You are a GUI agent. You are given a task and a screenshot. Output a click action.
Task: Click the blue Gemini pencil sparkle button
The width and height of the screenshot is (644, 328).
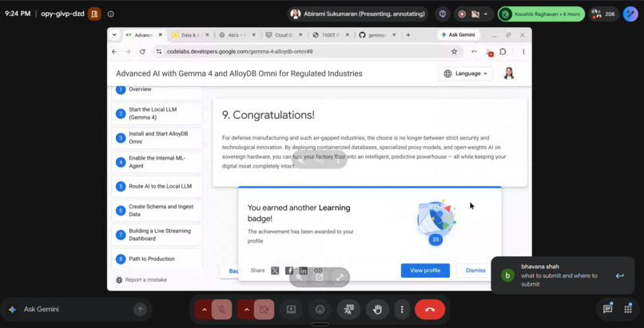click(630, 14)
